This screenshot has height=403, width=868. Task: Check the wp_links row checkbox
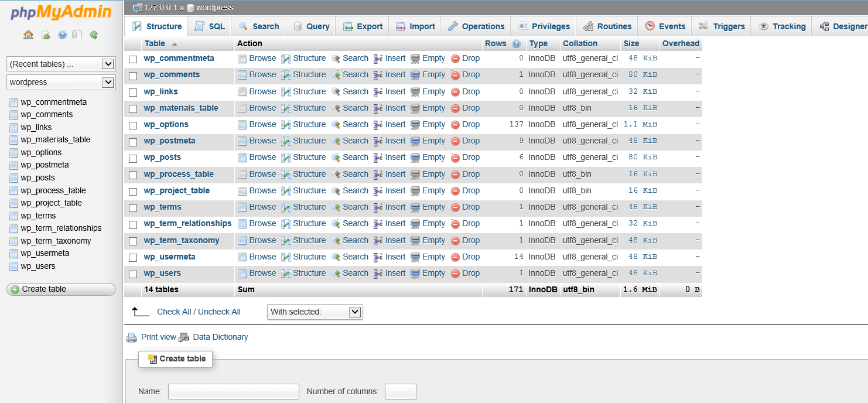click(133, 93)
